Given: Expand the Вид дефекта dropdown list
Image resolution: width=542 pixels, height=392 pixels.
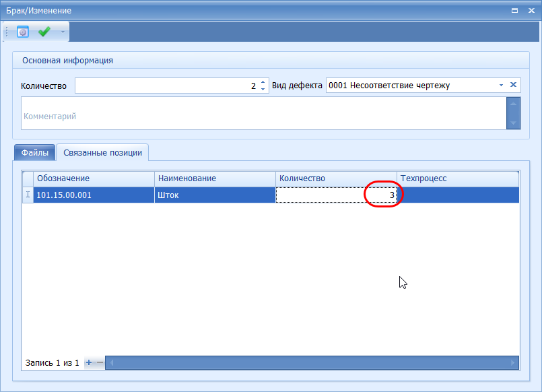Looking at the screenshot, I should coord(501,86).
